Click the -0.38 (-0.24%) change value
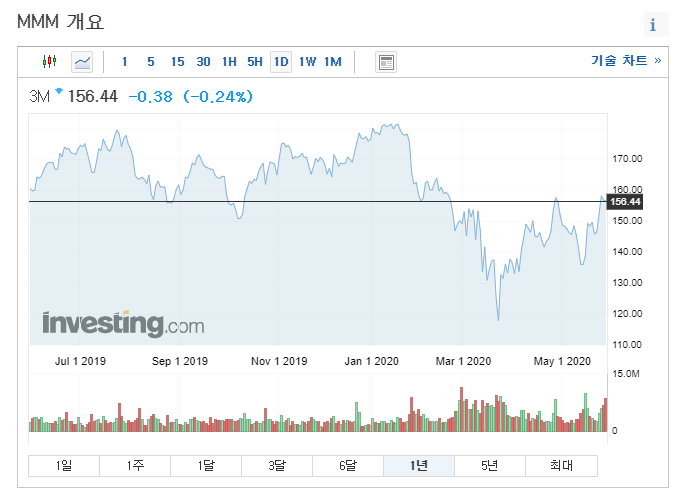 [190, 96]
